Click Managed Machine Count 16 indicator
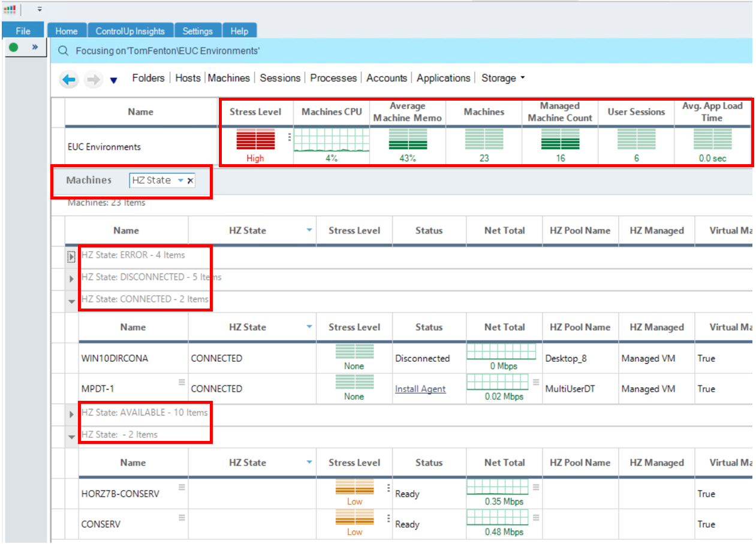This screenshot has width=756, height=544. tap(560, 144)
